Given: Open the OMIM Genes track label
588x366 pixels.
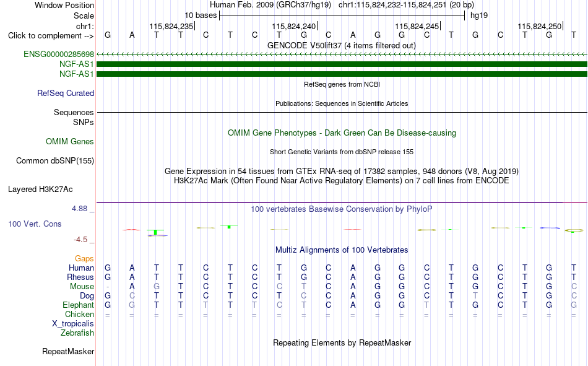Looking at the screenshot, I should 69,142.
